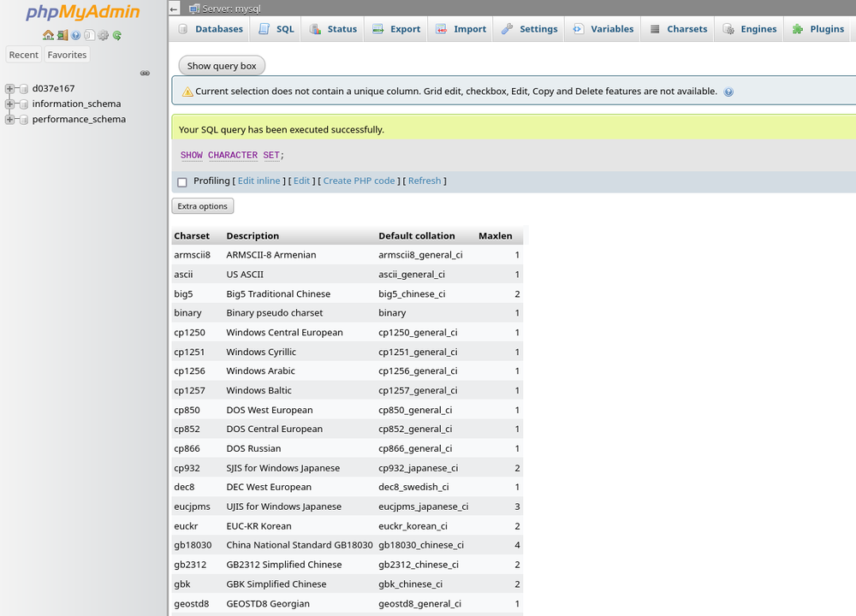
Task: Switch to the Databases tab
Action: [211, 28]
